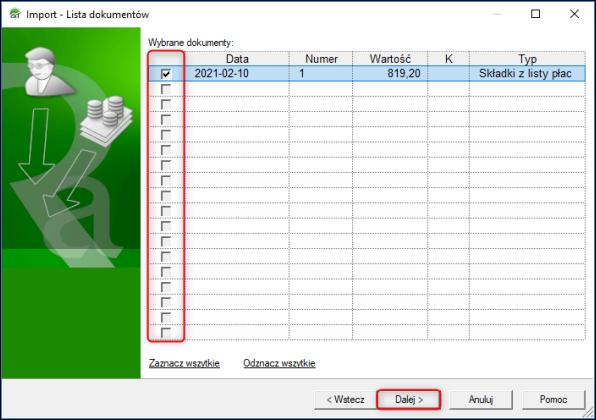Go back with the Wstecz button
Screen dimensions: 596x420
[x=346, y=399]
